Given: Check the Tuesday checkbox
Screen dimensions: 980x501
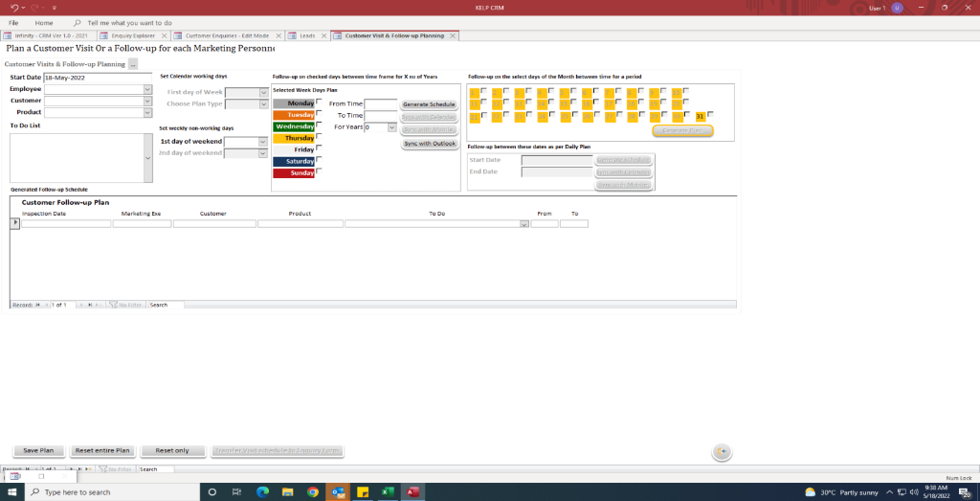Looking at the screenshot, I should (x=319, y=113).
